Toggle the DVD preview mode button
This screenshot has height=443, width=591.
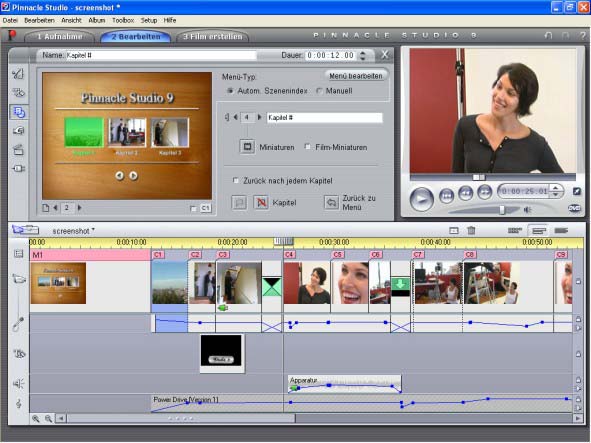[x=574, y=208]
